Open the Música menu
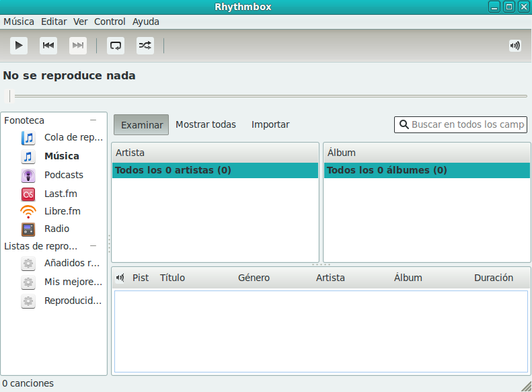 [19, 22]
